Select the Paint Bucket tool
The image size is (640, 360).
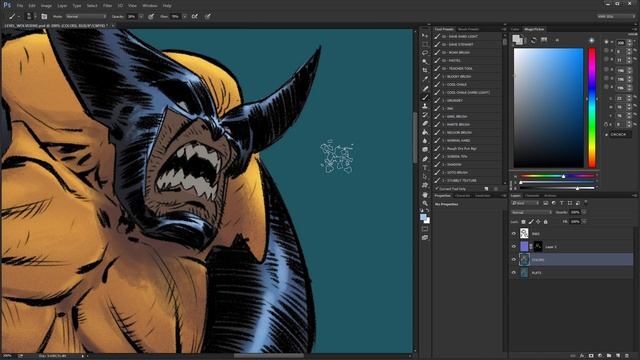(x=425, y=132)
